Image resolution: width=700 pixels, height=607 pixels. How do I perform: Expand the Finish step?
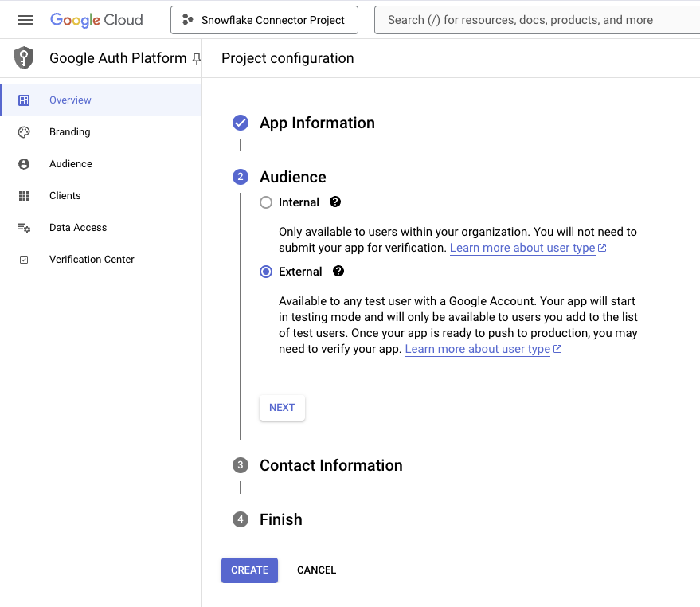[280, 519]
